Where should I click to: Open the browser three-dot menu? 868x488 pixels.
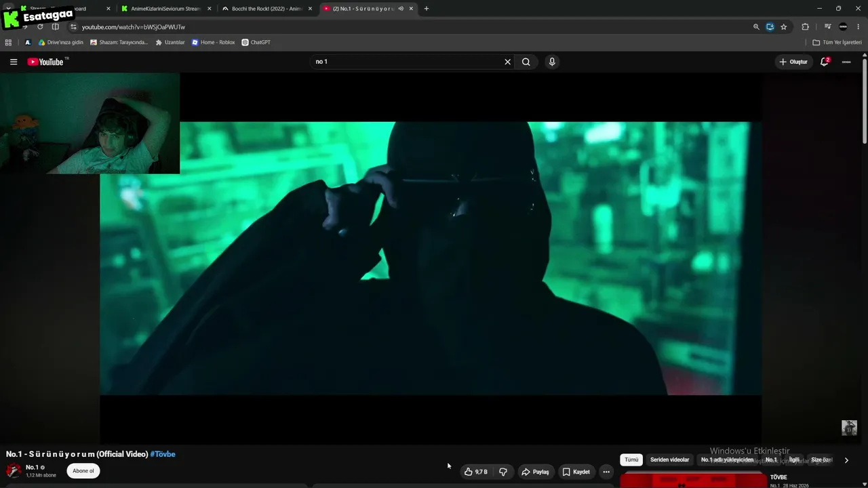tap(858, 27)
